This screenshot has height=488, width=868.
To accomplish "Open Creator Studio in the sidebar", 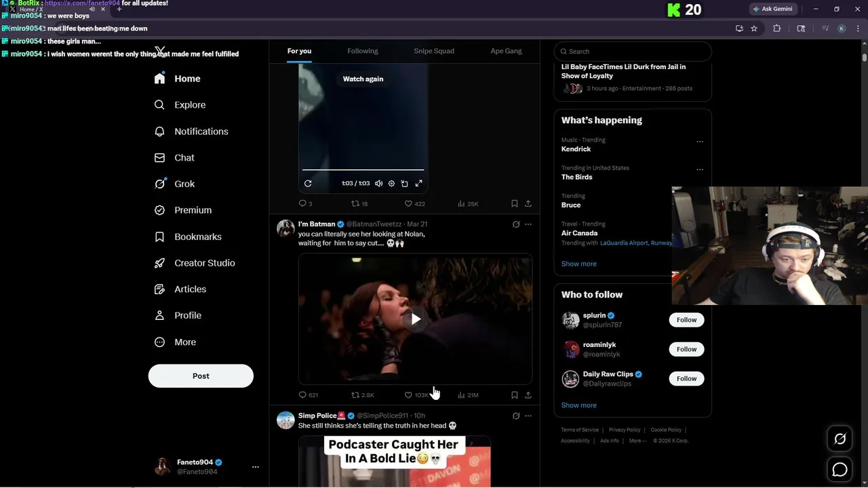I will pos(195,263).
